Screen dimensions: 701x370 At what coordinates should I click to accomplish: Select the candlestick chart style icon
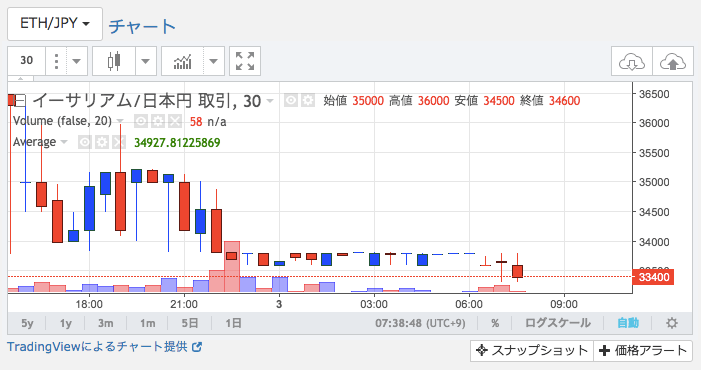click(114, 61)
